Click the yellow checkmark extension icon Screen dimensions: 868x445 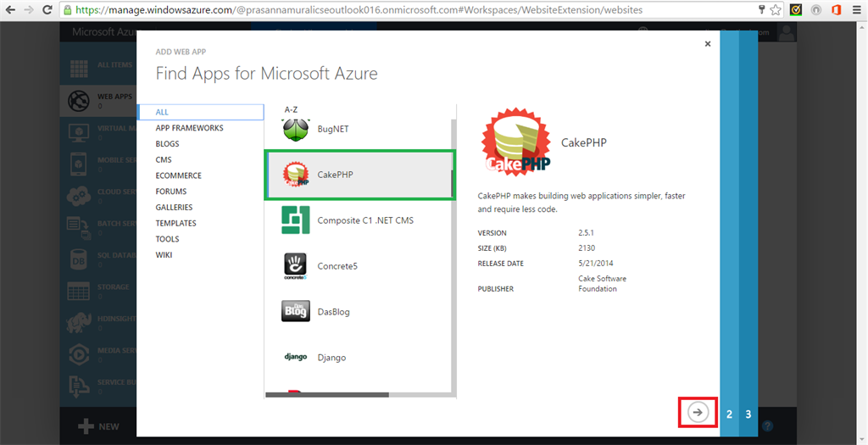pyautogui.click(x=795, y=9)
